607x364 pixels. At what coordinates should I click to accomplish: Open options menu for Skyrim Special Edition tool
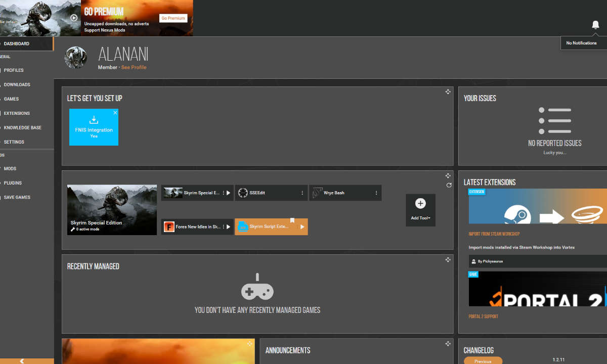(x=223, y=193)
